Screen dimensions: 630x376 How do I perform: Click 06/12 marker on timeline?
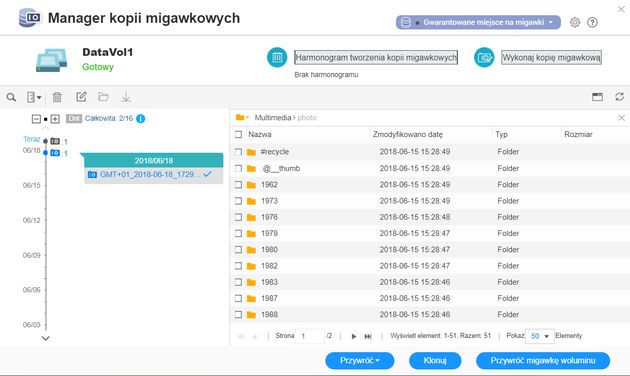[x=32, y=220]
